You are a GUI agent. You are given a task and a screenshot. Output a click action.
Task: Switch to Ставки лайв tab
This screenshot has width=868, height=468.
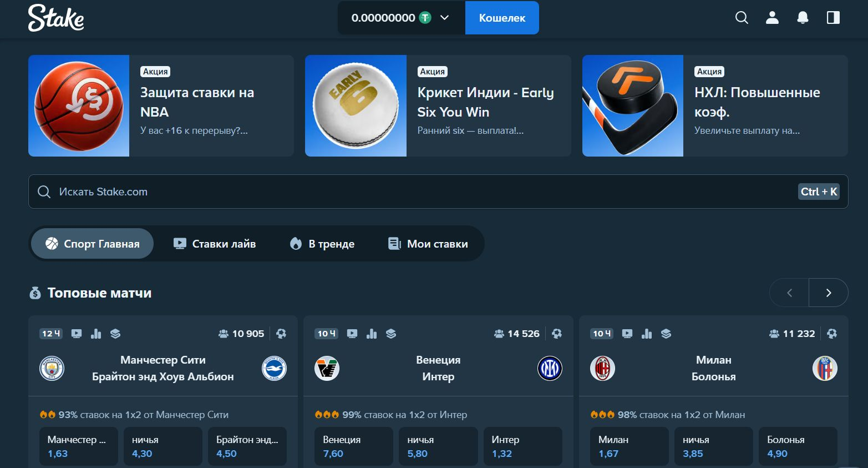[x=215, y=244]
